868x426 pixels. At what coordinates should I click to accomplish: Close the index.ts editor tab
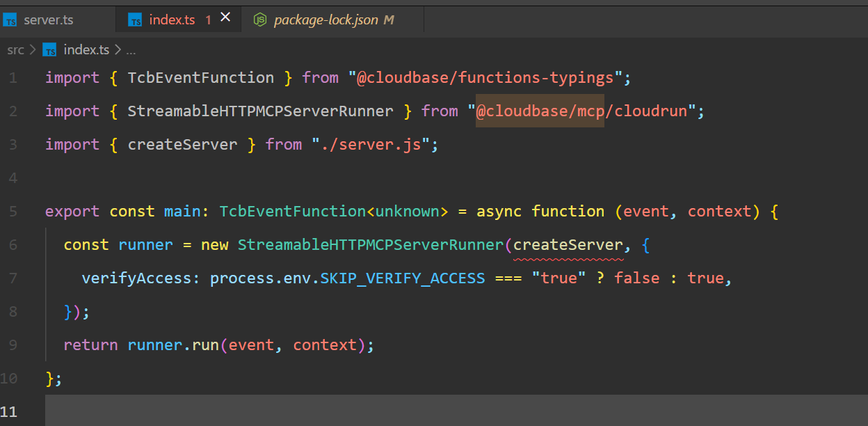pos(225,18)
